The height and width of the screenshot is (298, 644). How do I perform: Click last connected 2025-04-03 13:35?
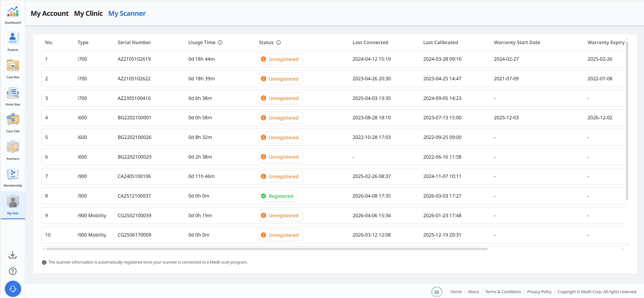372,98
